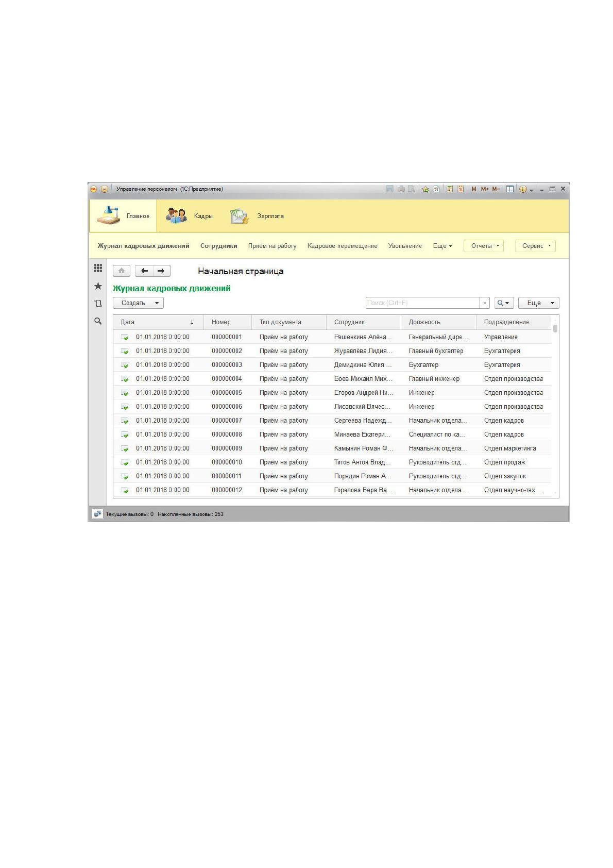The image size is (613, 868).
Task: Navigate back with the left arrow
Action: click(144, 271)
